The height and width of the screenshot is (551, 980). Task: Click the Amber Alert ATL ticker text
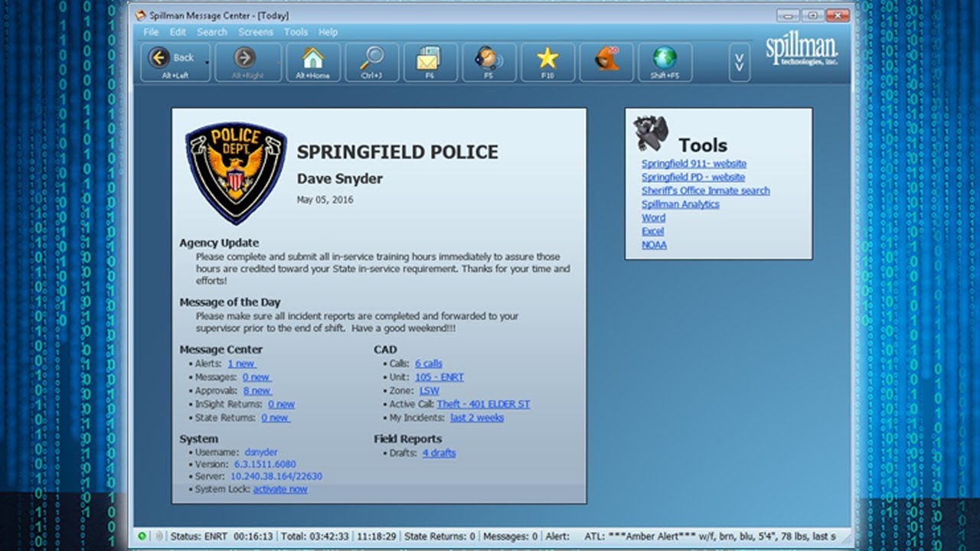[710, 536]
